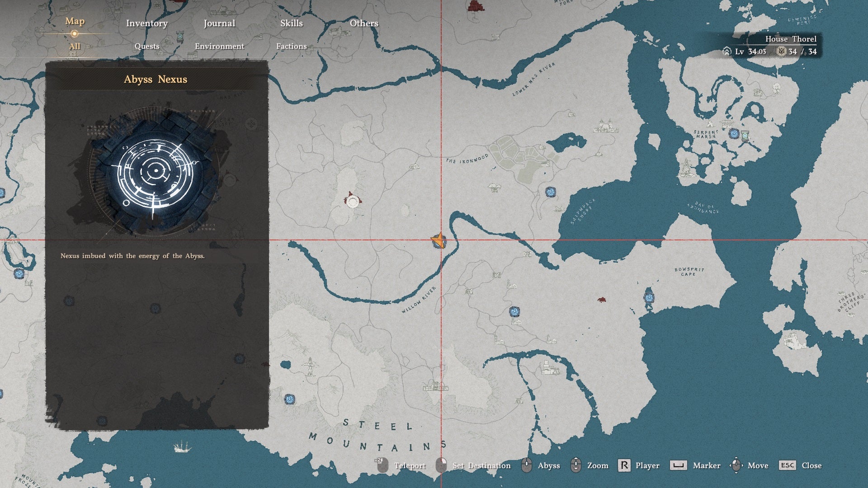868x488 pixels.
Task: Select the Abyss Nexus west of Steel Mountains
Action: (289, 399)
